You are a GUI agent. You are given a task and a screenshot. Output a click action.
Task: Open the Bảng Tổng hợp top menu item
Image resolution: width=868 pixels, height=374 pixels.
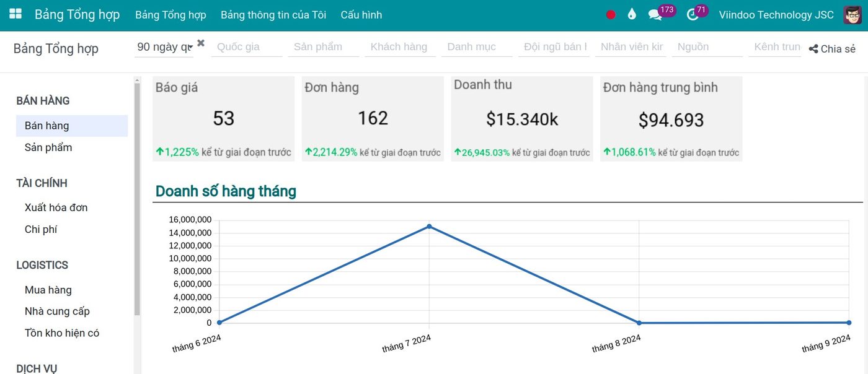[170, 15]
